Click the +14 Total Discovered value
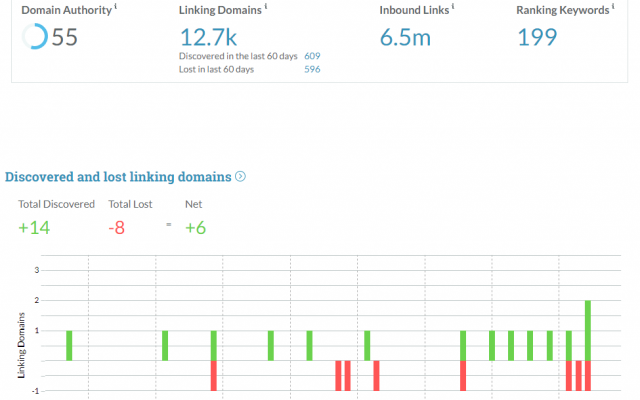The image size is (640, 400). 34,228
